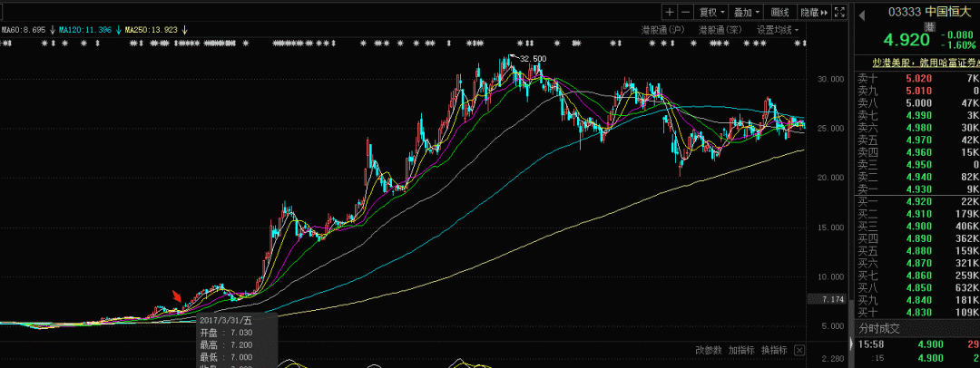Viewport: 980px width, 368px height.
Task: Select the 卖二 4.940 order row
Action: [x=917, y=177]
